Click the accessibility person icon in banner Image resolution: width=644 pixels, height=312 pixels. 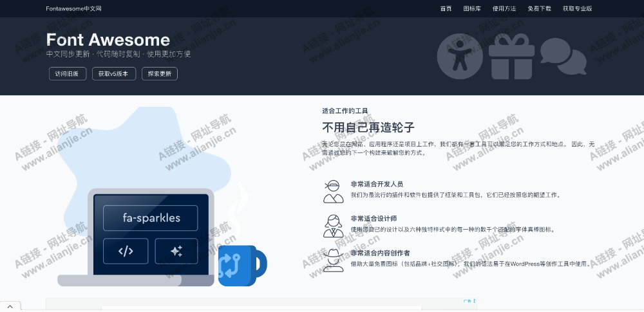pyautogui.click(x=460, y=56)
